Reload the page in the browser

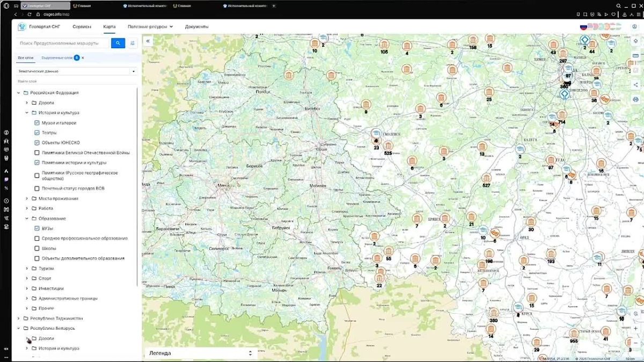[29, 14]
